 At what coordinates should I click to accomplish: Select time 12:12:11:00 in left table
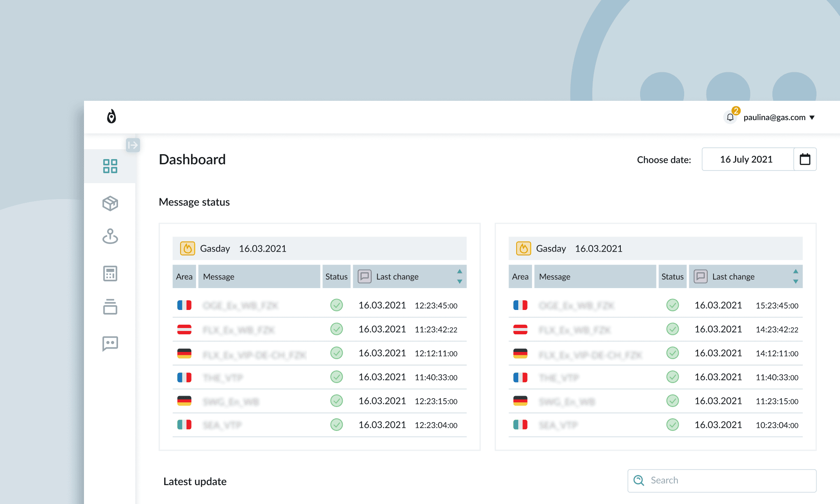(436, 354)
